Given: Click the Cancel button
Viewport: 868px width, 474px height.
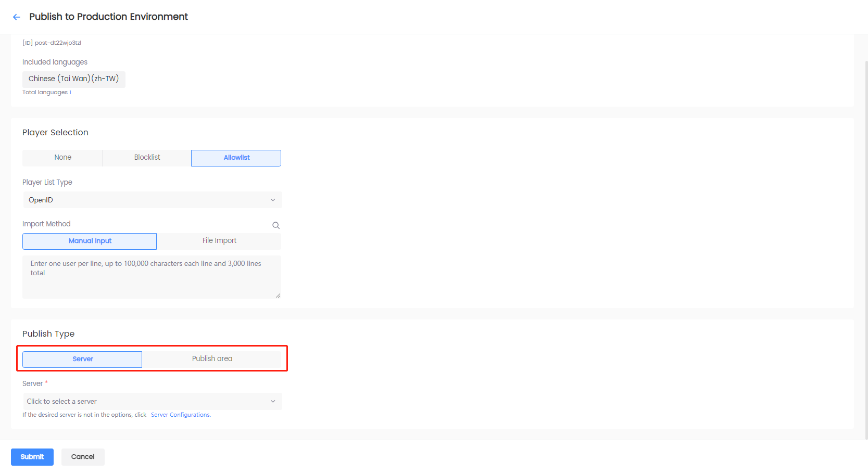Looking at the screenshot, I should point(83,457).
